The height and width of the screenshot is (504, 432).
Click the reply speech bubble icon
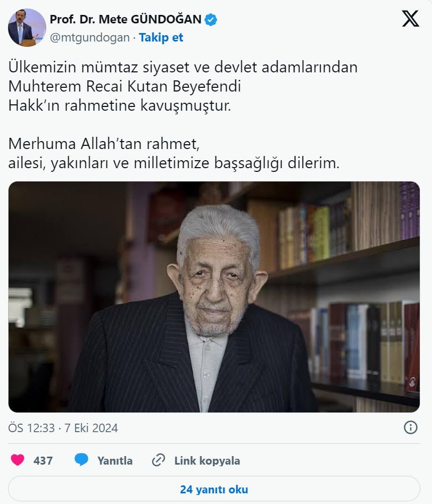[81, 460]
